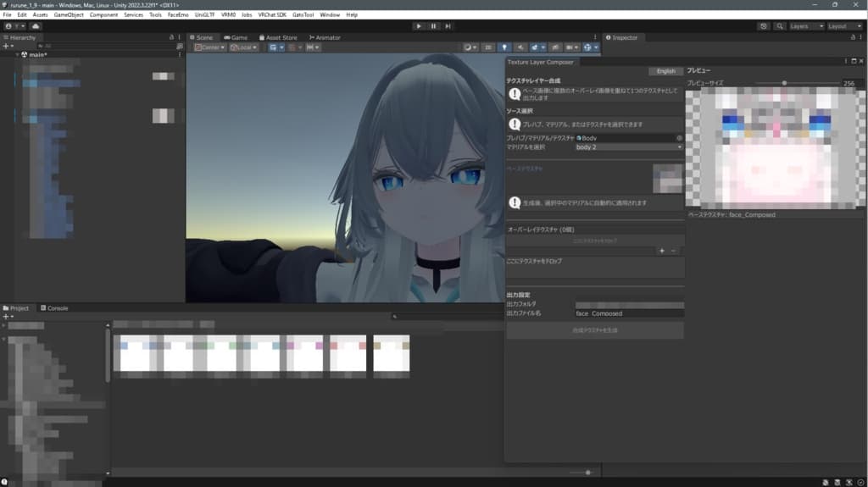Switch to the Animator tab

coord(325,37)
